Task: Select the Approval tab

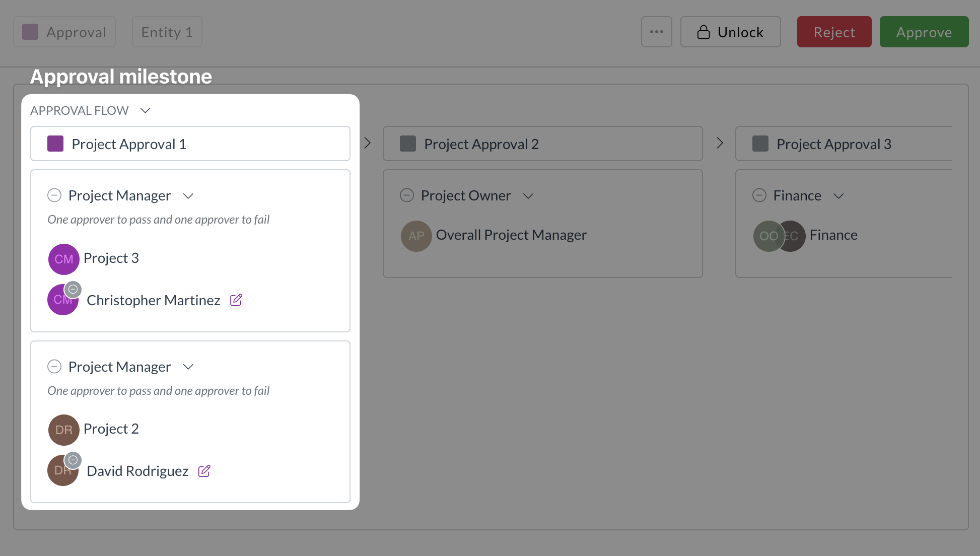Action: pyautogui.click(x=64, y=32)
